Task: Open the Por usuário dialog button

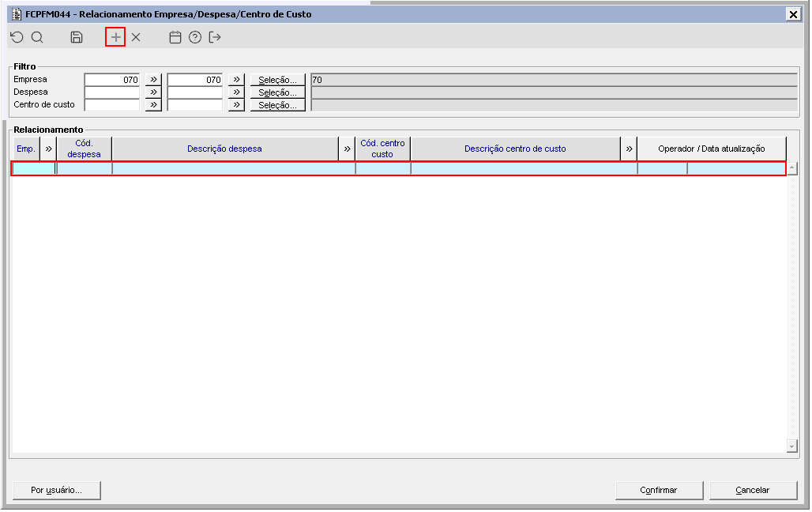Action: pyautogui.click(x=56, y=490)
